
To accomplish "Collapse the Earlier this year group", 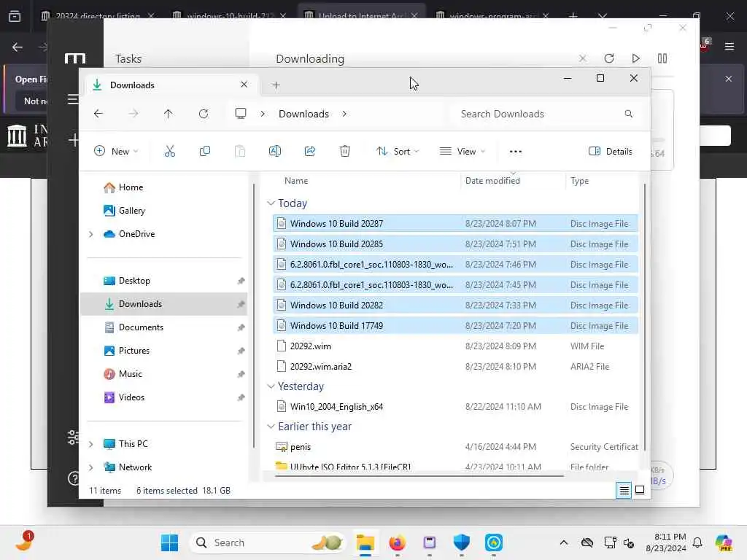I will 271,427.
